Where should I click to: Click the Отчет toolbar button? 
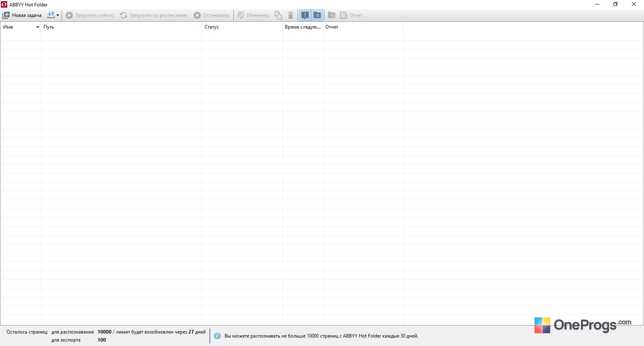click(351, 15)
